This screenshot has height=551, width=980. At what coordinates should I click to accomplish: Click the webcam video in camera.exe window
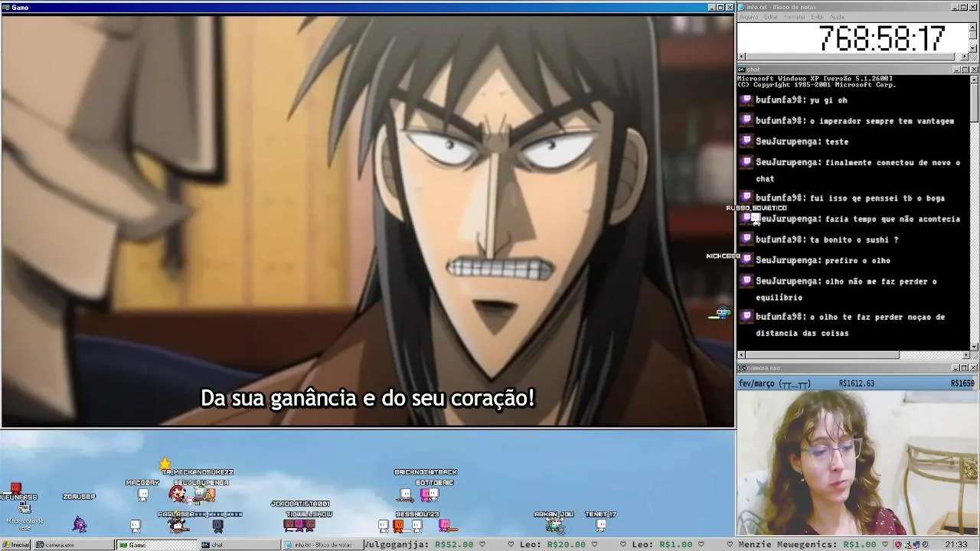[857, 463]
